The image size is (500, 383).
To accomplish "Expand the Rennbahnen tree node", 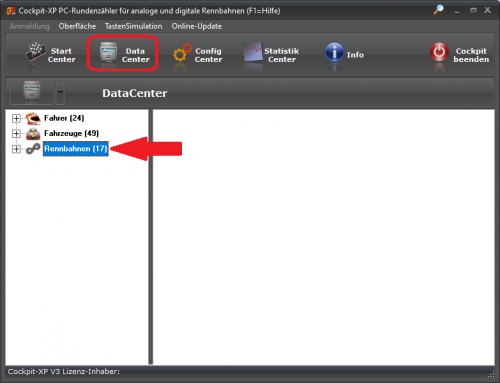I will coord(16,149).
